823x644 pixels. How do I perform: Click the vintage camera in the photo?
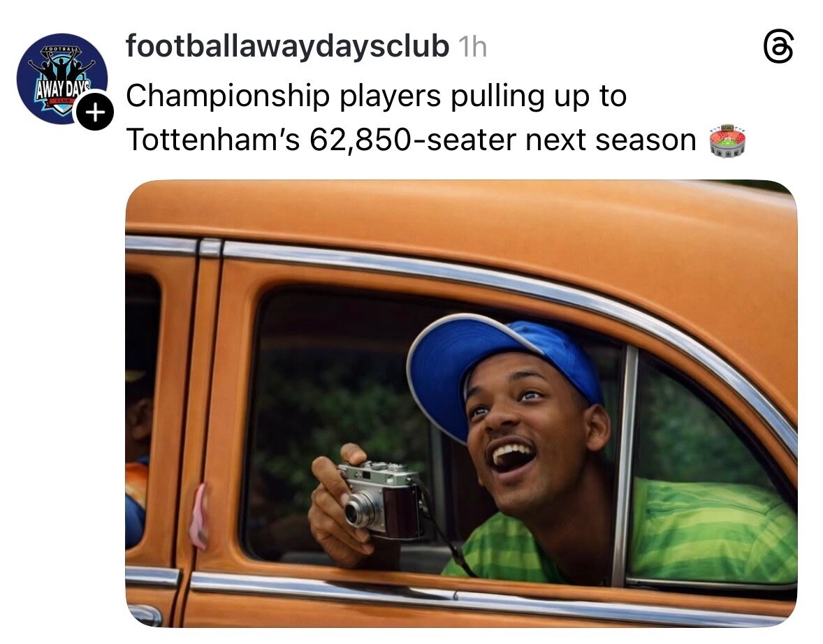pos(381,500)
